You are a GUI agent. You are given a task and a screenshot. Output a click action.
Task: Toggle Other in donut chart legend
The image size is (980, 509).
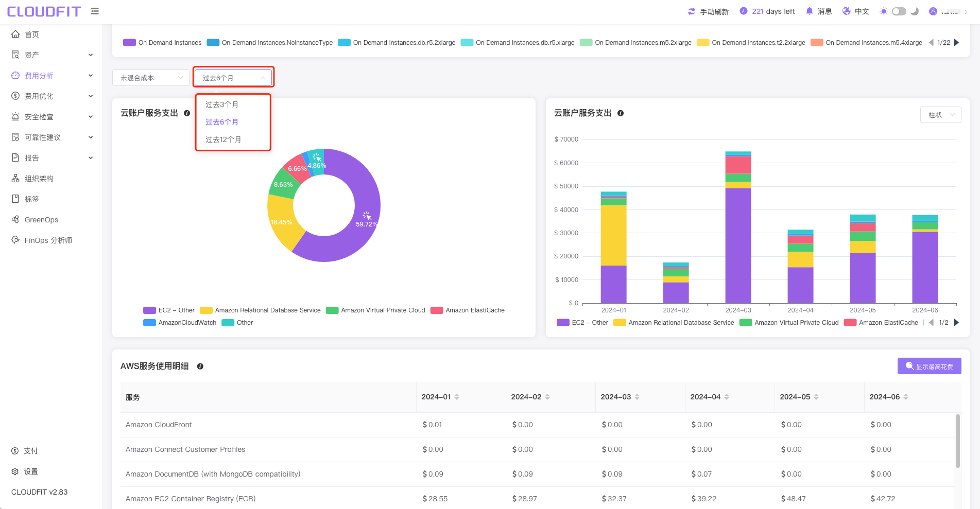pos(237,323)
